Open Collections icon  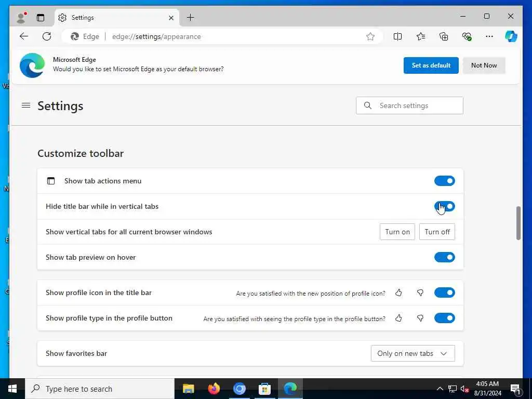[444, 36]
